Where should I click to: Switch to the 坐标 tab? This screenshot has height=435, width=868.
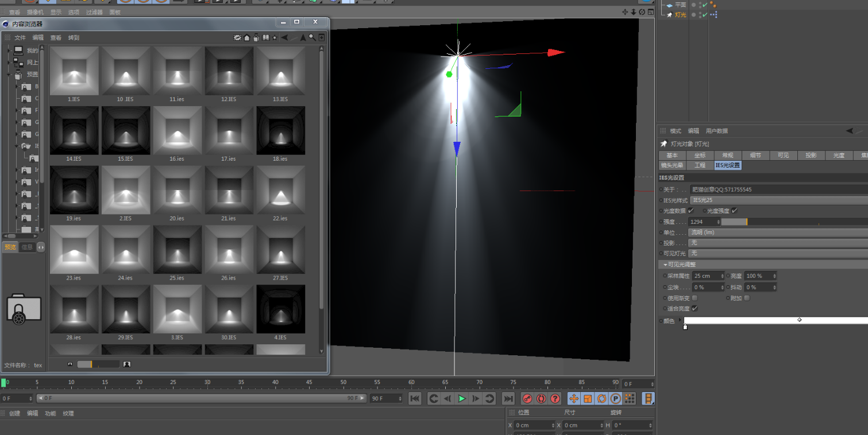[x=700, y=156]
